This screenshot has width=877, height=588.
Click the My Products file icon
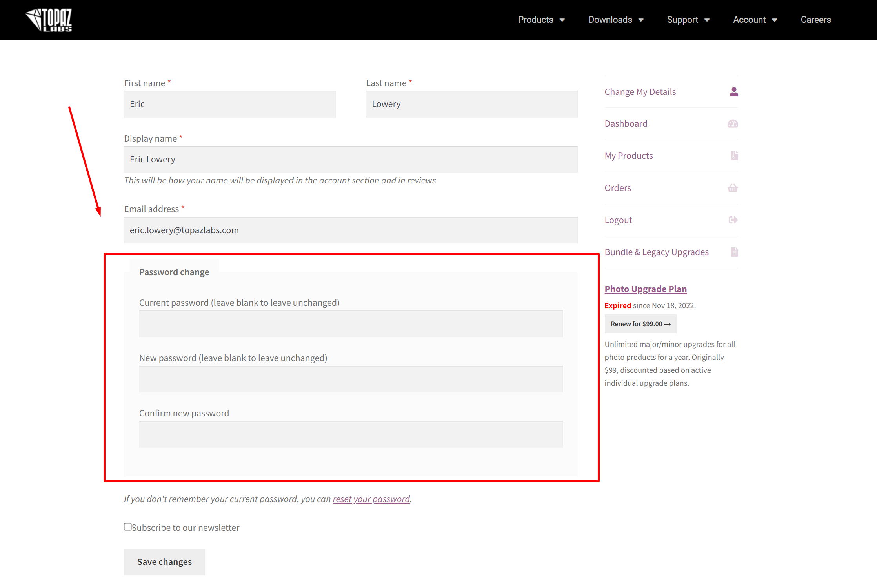pos(734,156)
